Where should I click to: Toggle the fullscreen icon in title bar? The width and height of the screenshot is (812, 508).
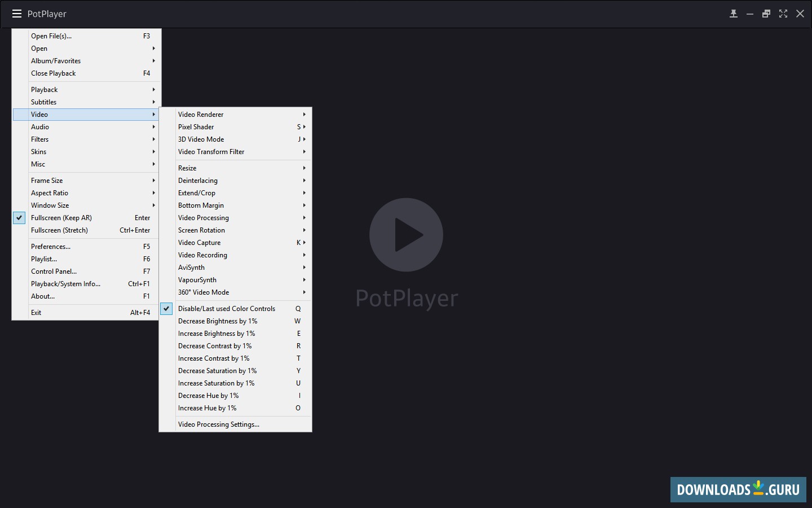click(x=783, y=14)
